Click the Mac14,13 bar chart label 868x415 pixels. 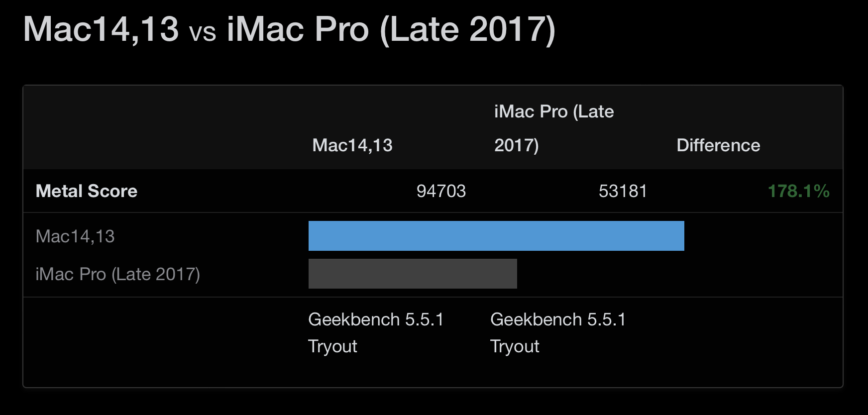click(x=75, y=236)
